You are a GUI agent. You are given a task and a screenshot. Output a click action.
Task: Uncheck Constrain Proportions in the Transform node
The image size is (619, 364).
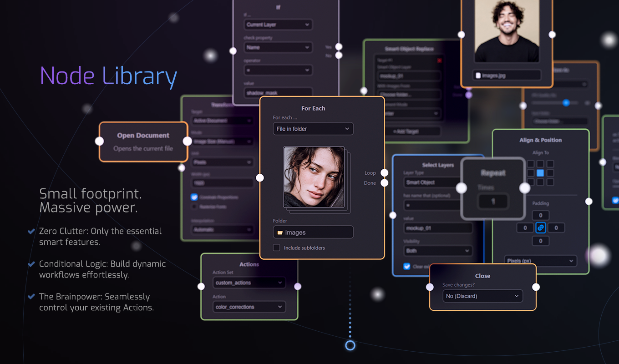[194, 197]
